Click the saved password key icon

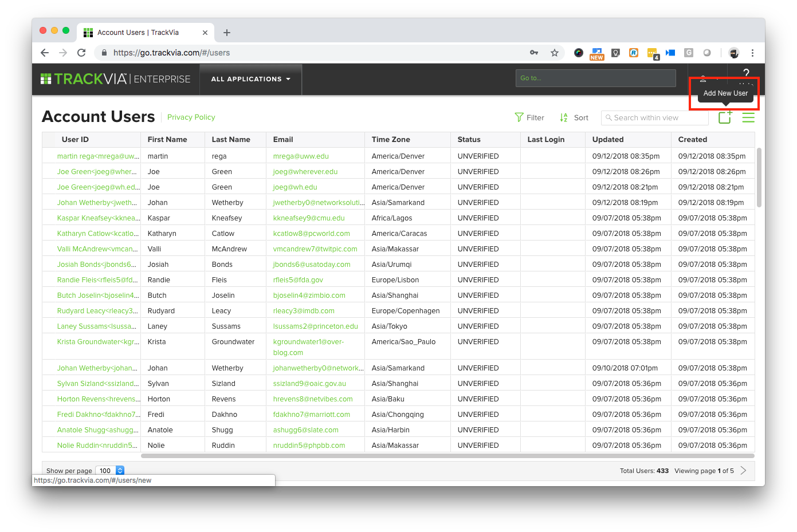pyautogui.click(x=534, y=53)
